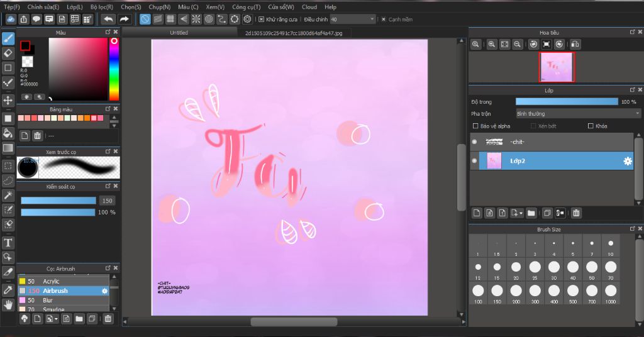
Task: Adjust the Độ trong opacity slider
Action: [567, 102]
